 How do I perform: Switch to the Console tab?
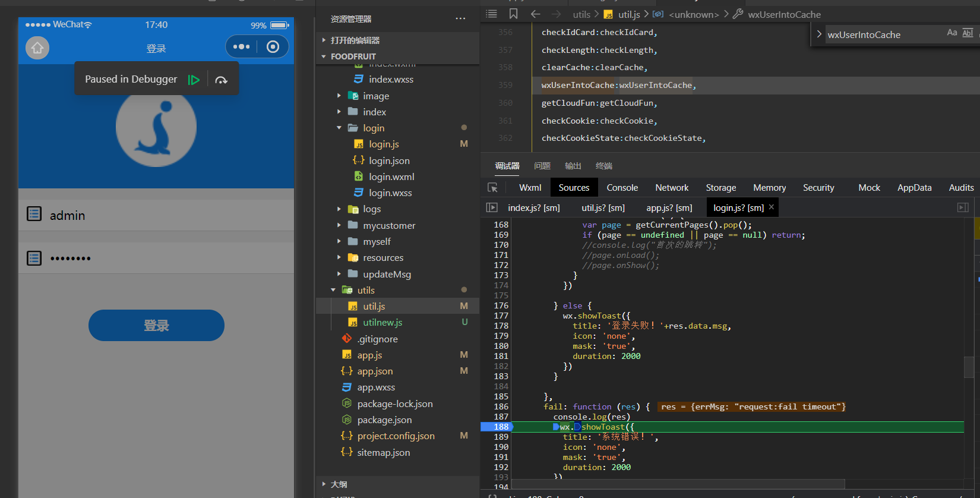tap(622, 188)
